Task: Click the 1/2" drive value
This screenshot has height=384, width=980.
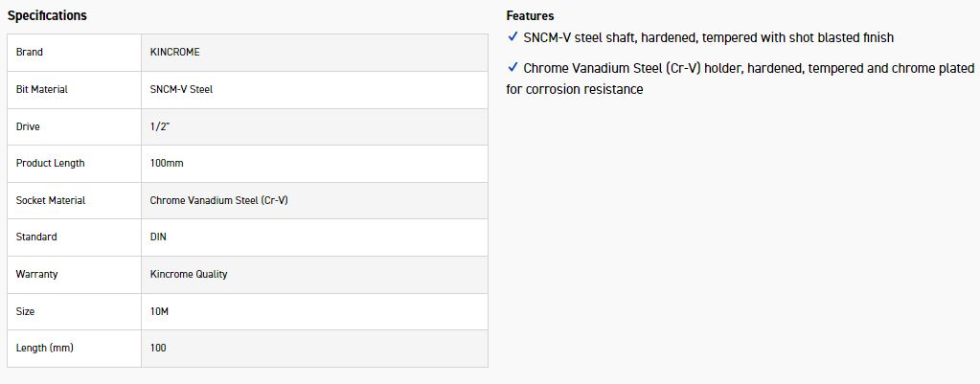Action: [x=160, y=126]
